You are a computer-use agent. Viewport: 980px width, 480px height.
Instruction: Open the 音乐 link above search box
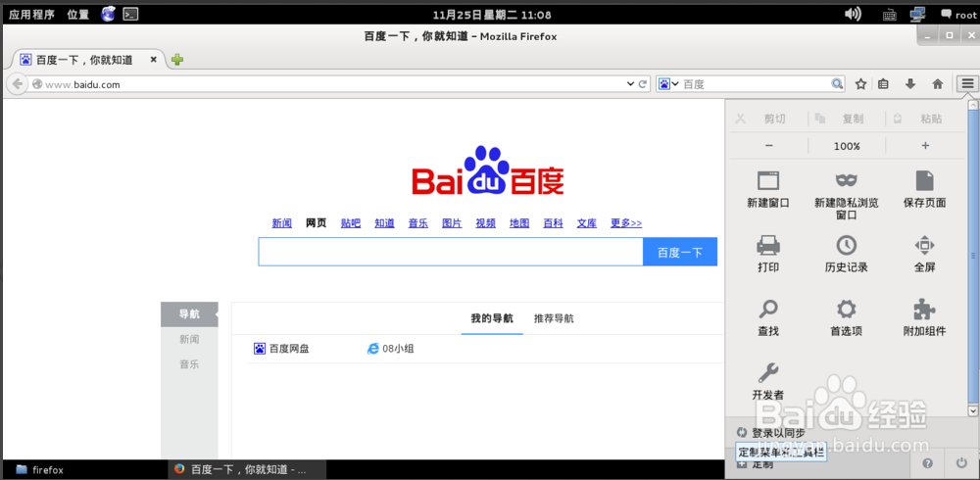point(418,223)
